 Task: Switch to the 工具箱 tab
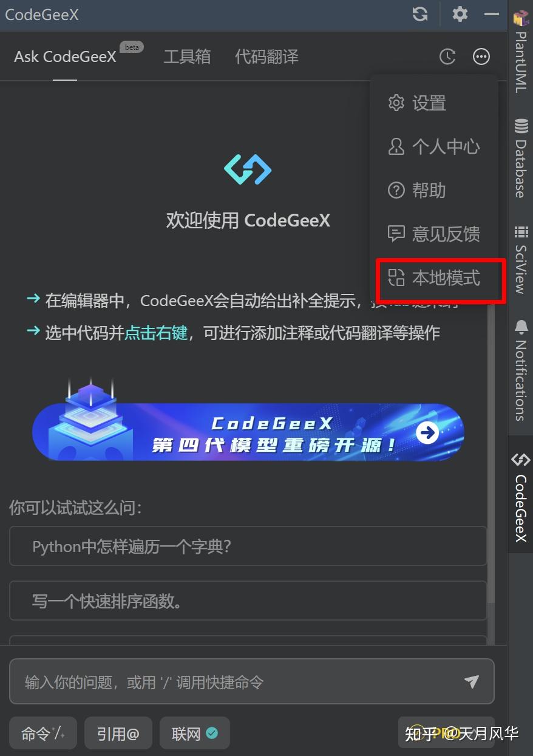(x=187, y=57)
